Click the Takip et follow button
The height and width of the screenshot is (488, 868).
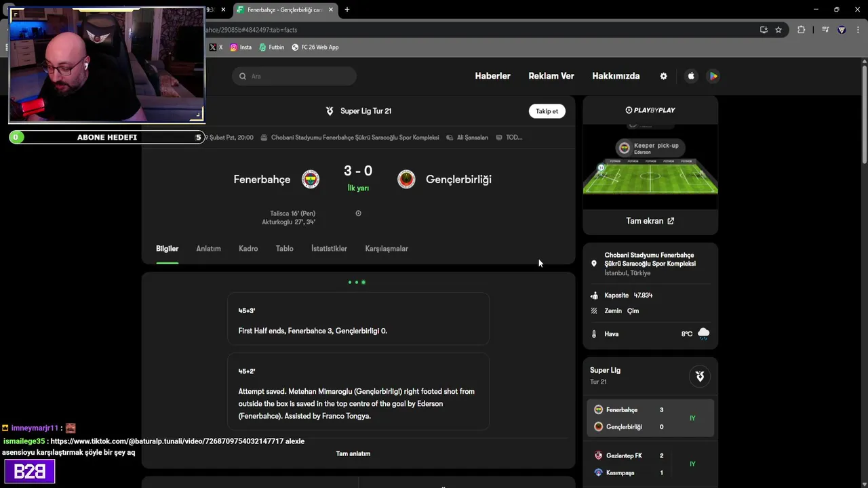(547, 111)
